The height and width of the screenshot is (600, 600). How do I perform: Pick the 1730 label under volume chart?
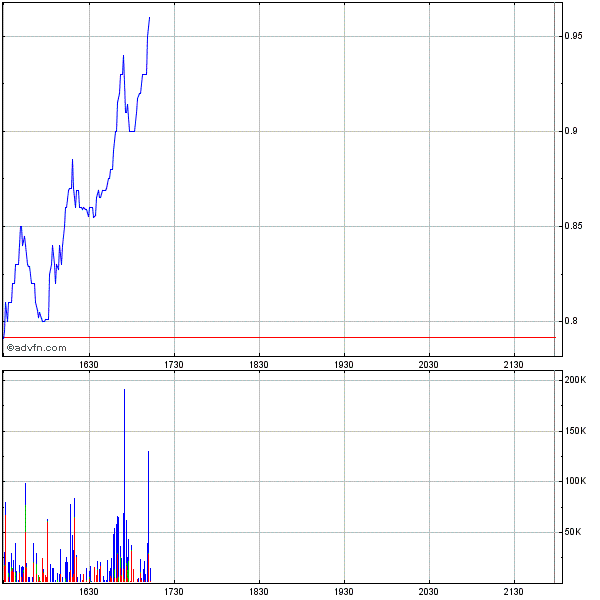point(174,592)
